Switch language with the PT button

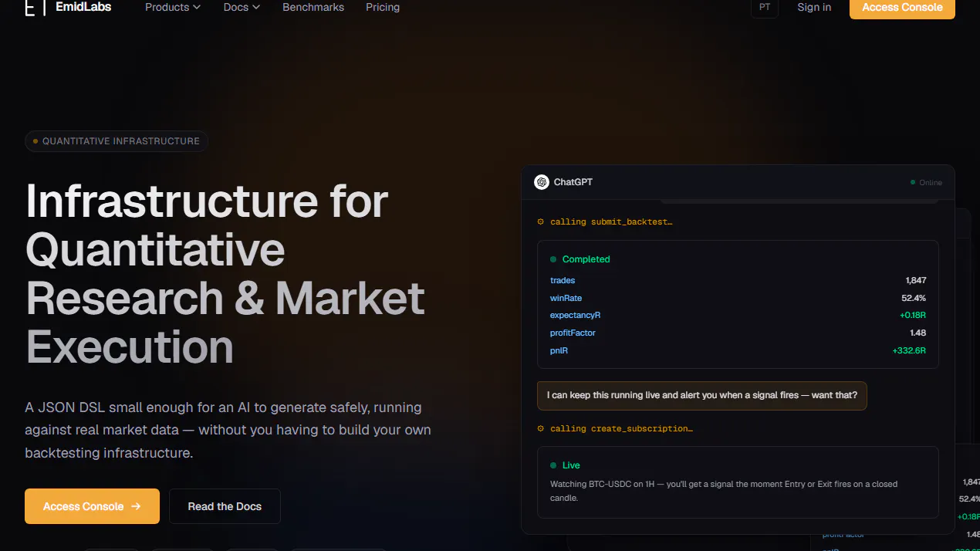point(765,7)
